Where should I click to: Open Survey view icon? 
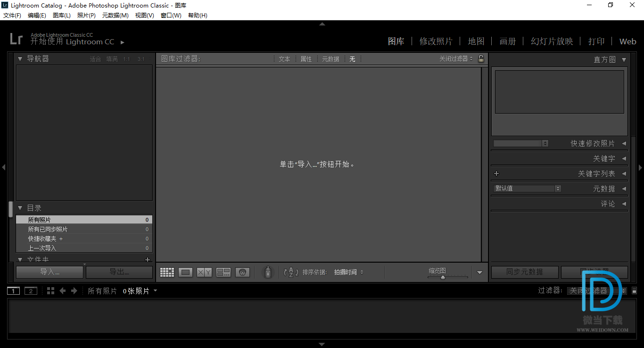pyautogui.click(x=223, y=272)
